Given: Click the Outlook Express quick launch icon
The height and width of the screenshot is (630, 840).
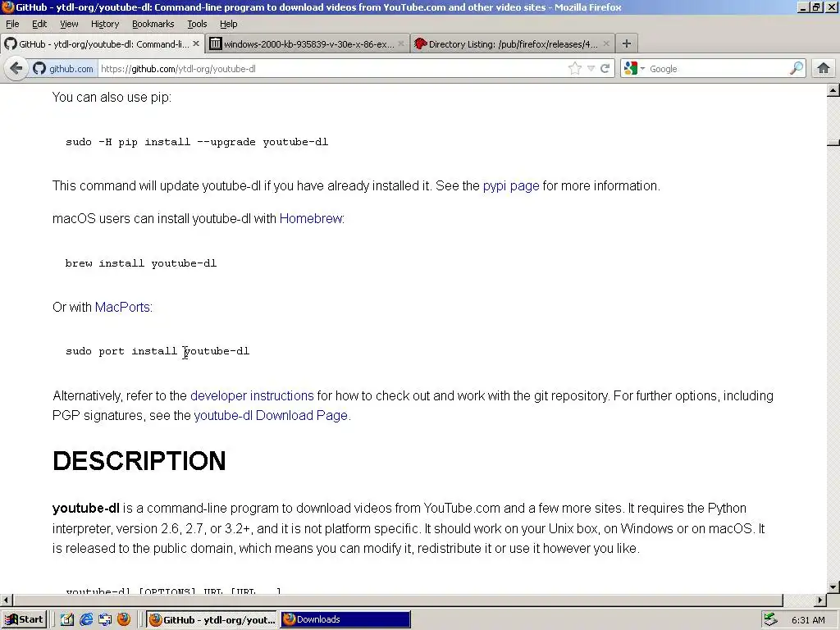Looking at the screenshot, I should 104,619.
